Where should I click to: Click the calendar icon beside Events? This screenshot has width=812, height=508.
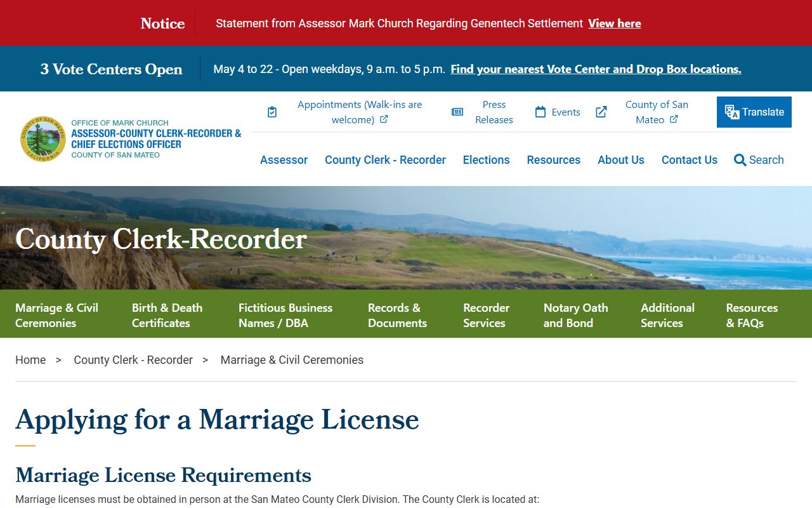pos(540,112)
